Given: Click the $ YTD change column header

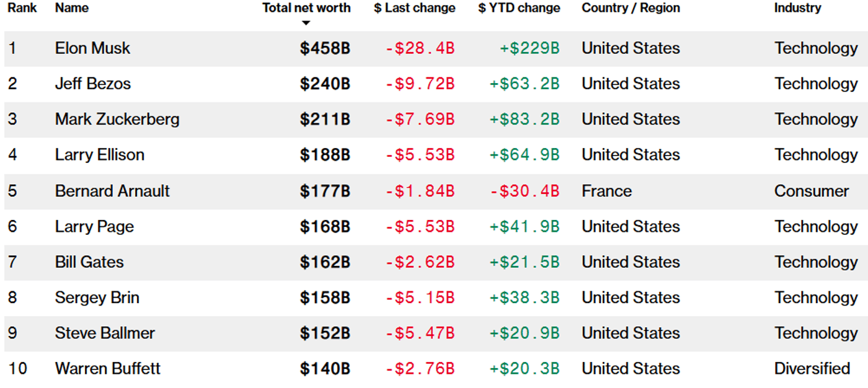Looking at the screenshot, I should [x=519, y=8].
